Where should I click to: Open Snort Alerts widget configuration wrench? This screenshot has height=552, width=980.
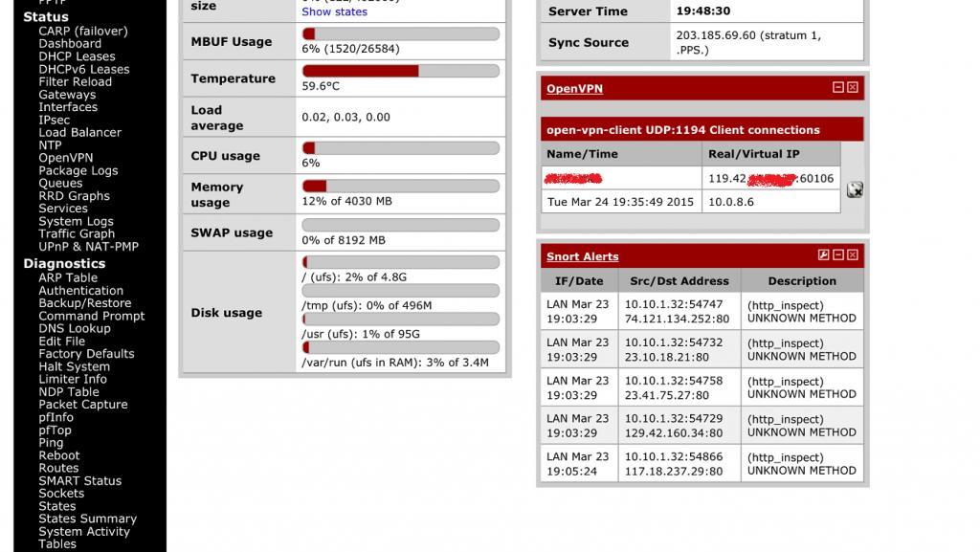coord(824,254)
